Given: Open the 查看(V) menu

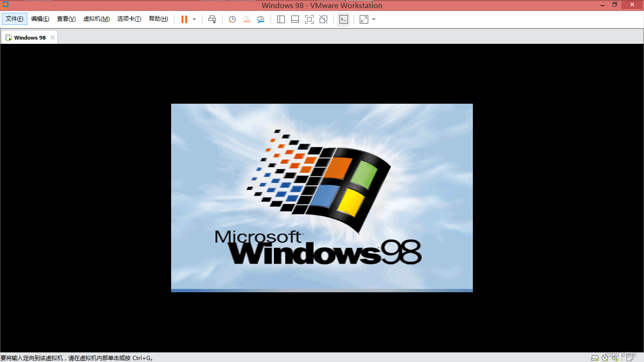Looking at the screenshot, I should pos(66,19).
